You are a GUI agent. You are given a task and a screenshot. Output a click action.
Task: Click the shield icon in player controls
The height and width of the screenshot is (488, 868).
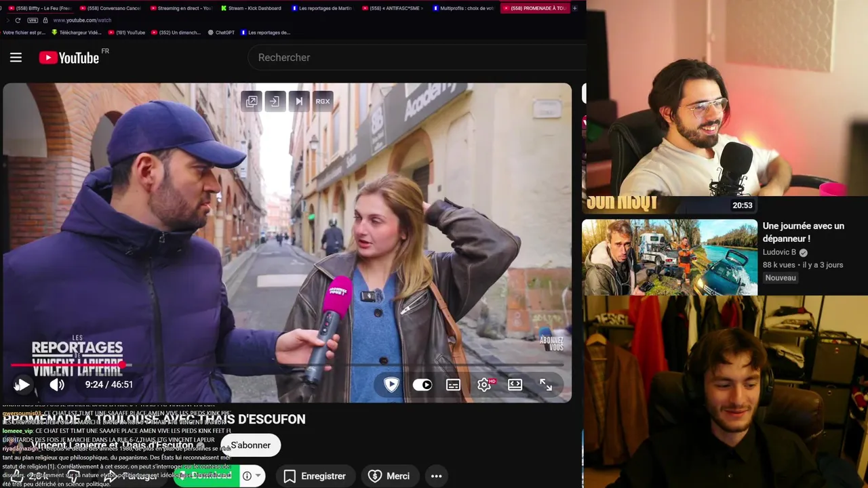tap(391, 384)
